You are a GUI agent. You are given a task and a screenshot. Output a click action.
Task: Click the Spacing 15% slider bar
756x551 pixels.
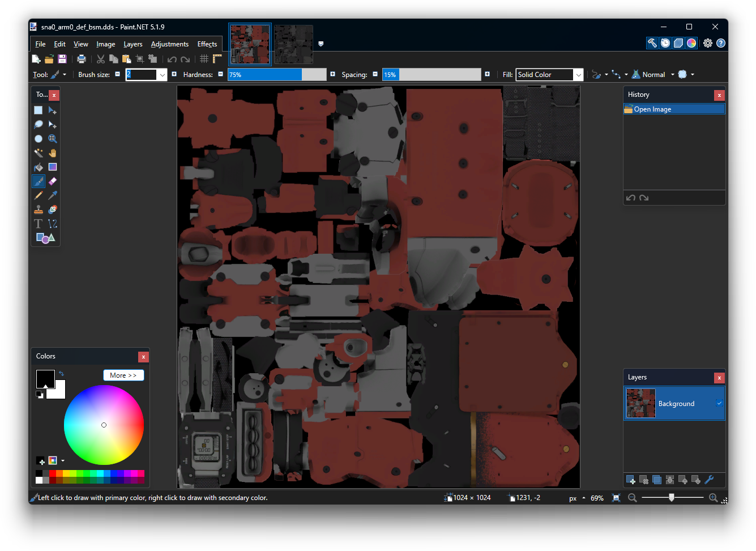432,75
